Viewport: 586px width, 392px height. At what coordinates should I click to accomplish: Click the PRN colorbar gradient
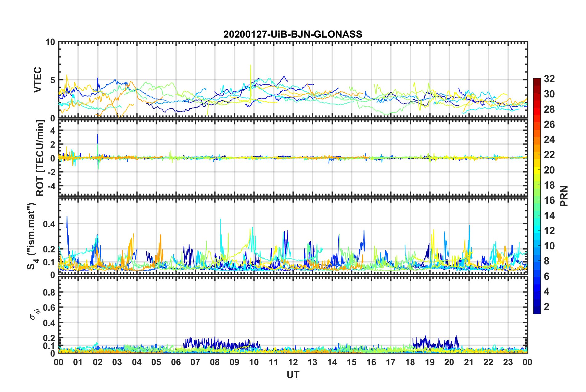[537, 196]
